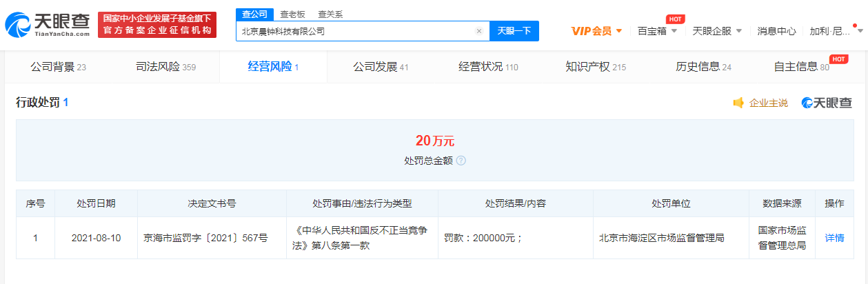Click the red 官方备案企业征信机构 banner
This screenshot has height=284, width=868.
point(157,25)
